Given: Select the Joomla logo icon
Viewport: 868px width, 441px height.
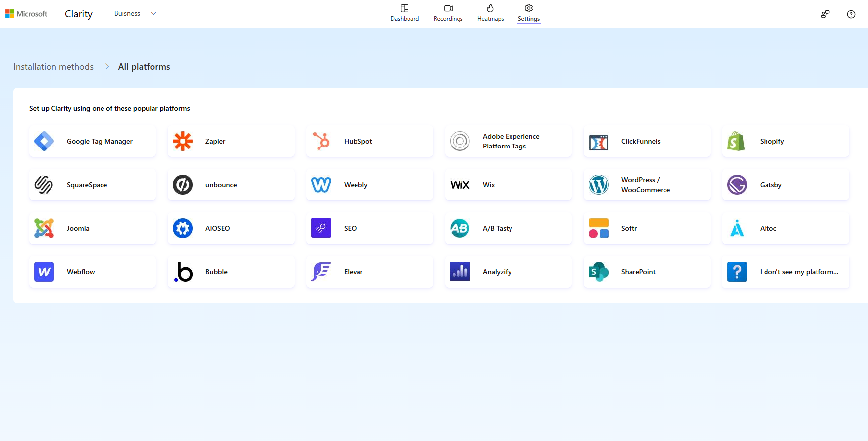Looking at the screenshot, I should pyautogui.click(x=44, y=228).
